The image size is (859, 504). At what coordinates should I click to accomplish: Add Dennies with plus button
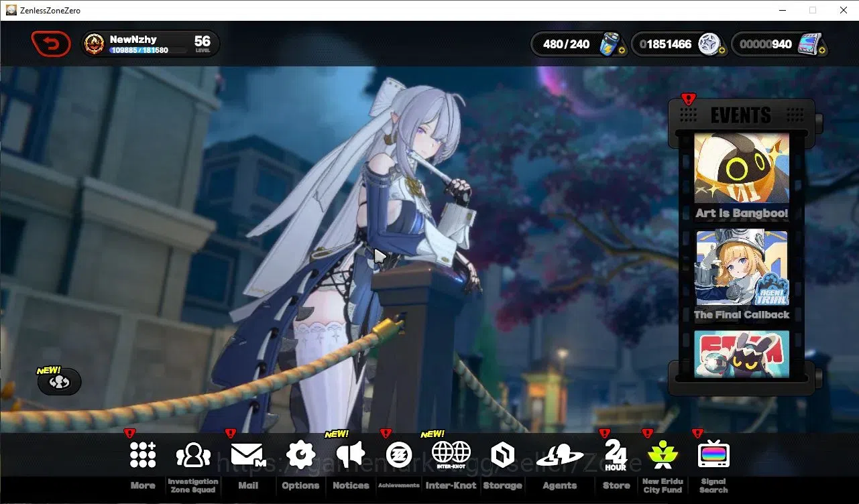click(x=722, y=50)
